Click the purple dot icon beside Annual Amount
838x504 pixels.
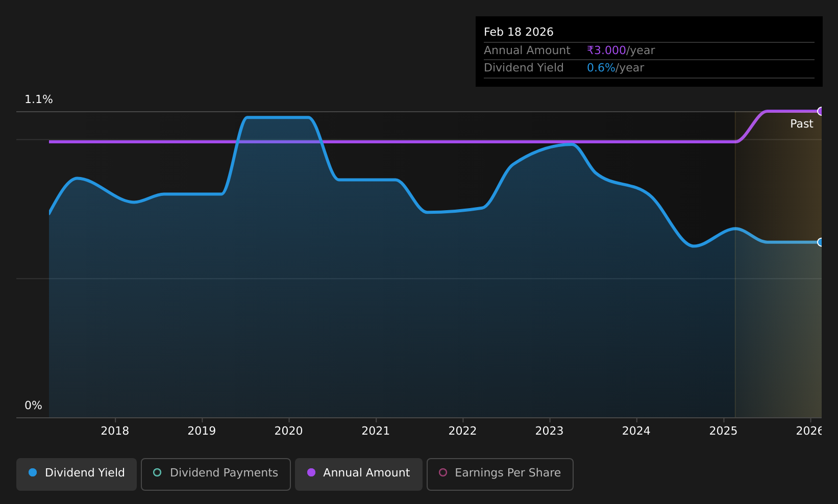(x=311, y=472)
